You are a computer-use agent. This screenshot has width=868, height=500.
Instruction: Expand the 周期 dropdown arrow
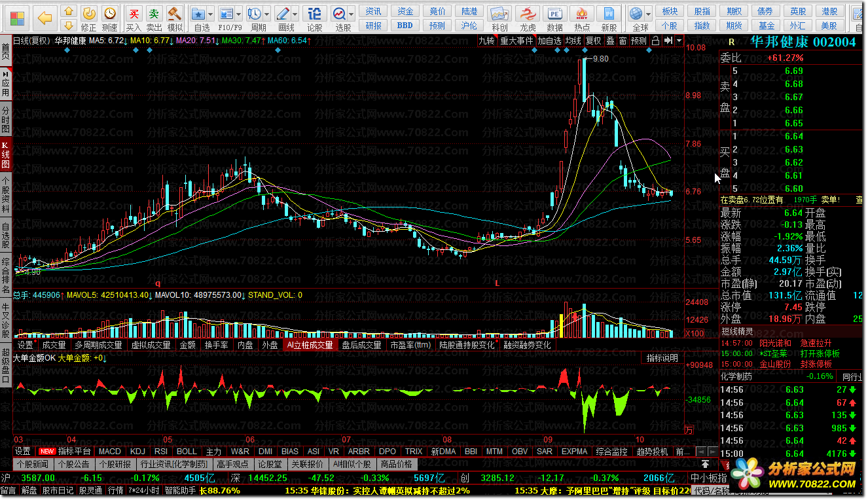(x=268, y=14)
